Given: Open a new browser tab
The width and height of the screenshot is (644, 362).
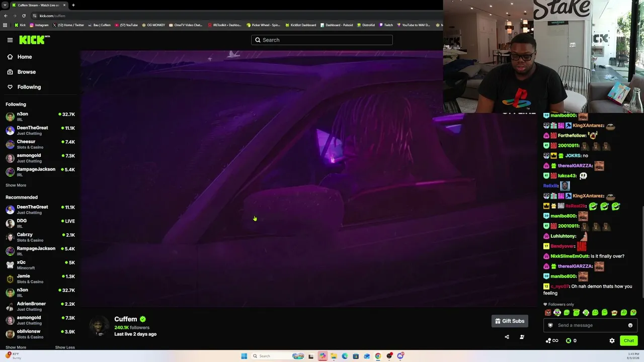Looking at the screenshot, I should click(73, 5).
